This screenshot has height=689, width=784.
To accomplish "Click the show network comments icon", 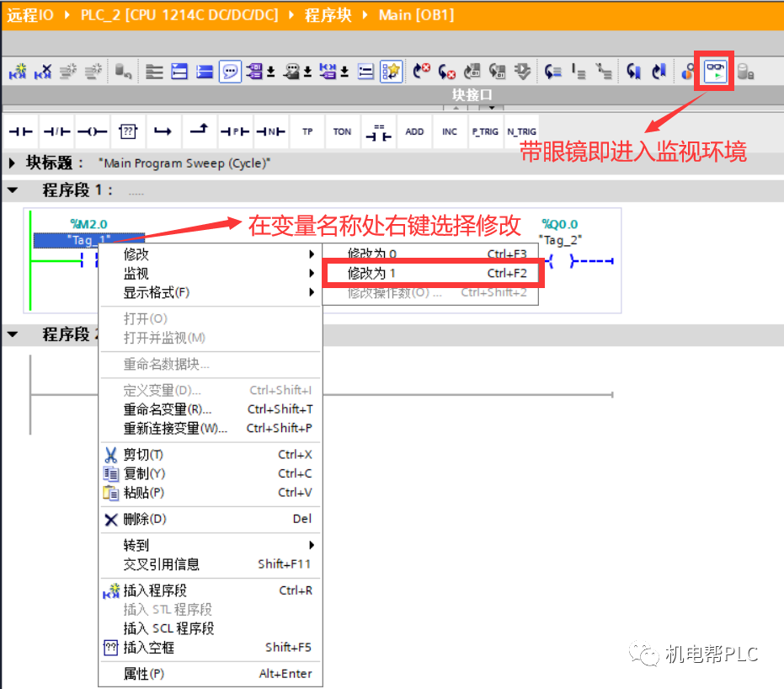I will pyautogui.click(x=366, y=72).
